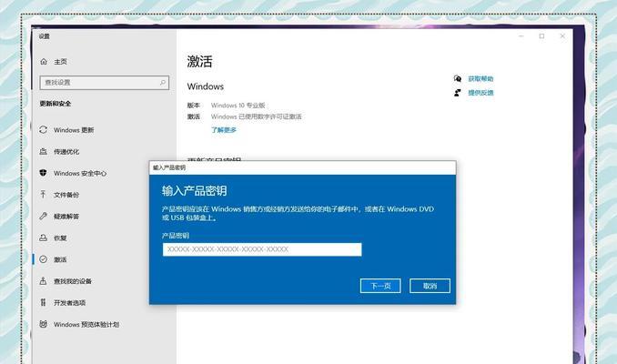Minimize the Settings window
Image resolution: width=617 pixels, height=364 pixels.
tap(521, 35)
